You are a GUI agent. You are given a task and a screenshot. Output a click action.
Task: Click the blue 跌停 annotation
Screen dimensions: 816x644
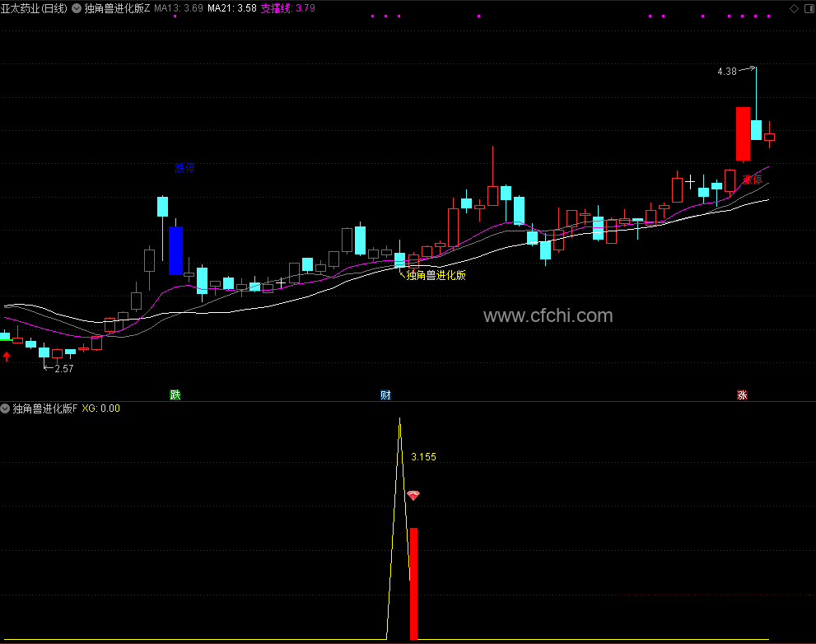(x=184, y=168)
